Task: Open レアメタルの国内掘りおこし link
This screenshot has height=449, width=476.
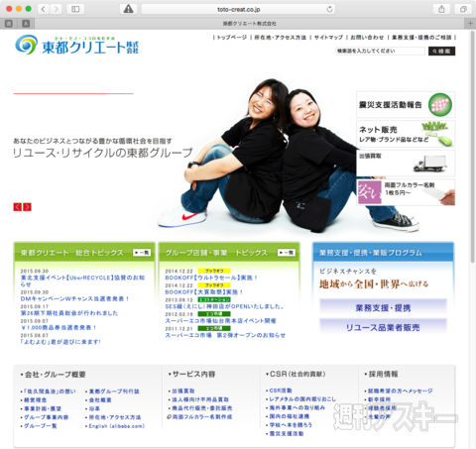Action: pos(302,399)
